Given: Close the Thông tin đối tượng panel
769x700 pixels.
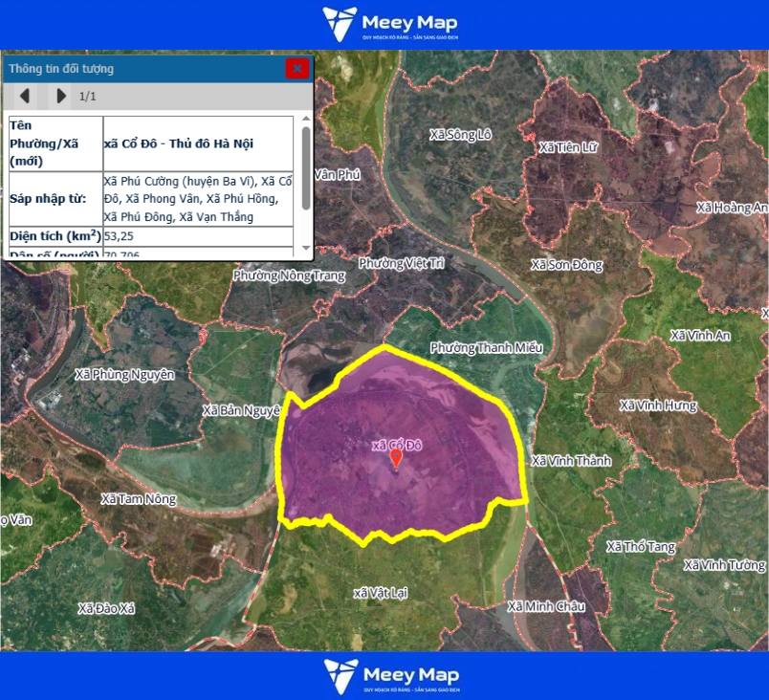Looking at the screenshot, I should tap(297, 68).
